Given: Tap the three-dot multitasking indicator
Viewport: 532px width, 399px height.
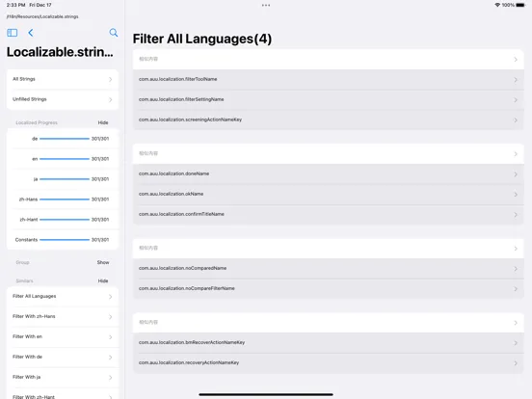Looking at the screenshot, I should [x=266, y=5].
